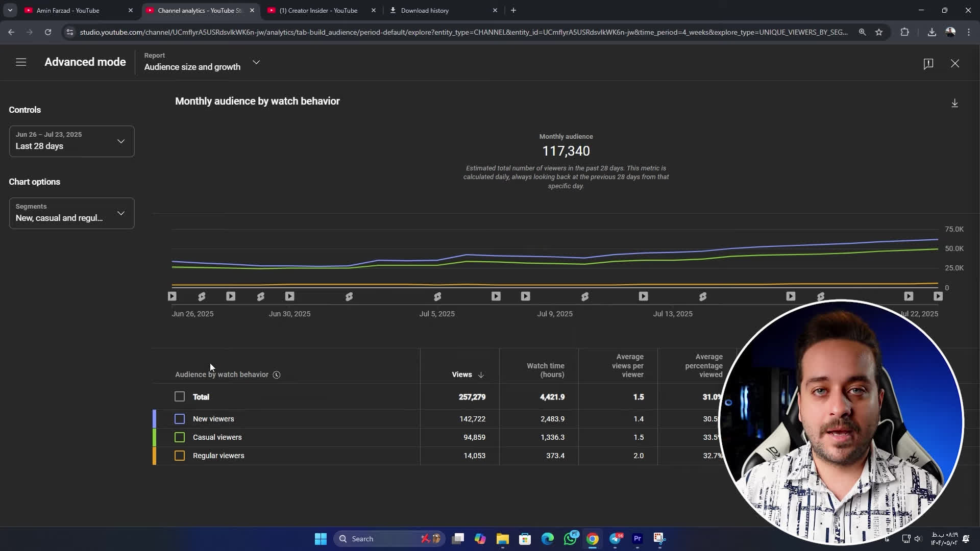
Task: Switch to Download history tab
Action: click(x=443, y=10)
